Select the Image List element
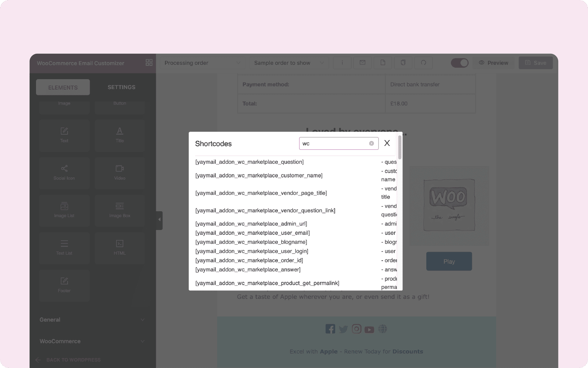 64,210
